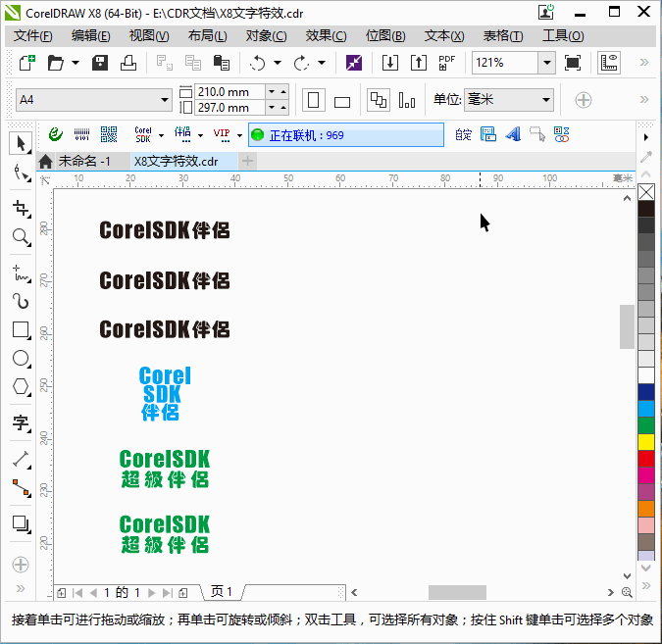Viewport: 662px width, 644px height.
Task: Select the Text tool (字)
Action: point(22,422)
